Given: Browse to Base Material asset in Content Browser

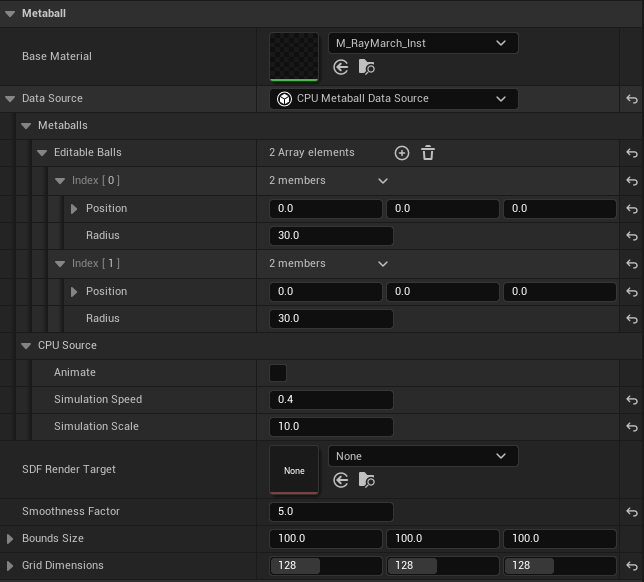Looking at the screenshot, I should coord(366,67).
